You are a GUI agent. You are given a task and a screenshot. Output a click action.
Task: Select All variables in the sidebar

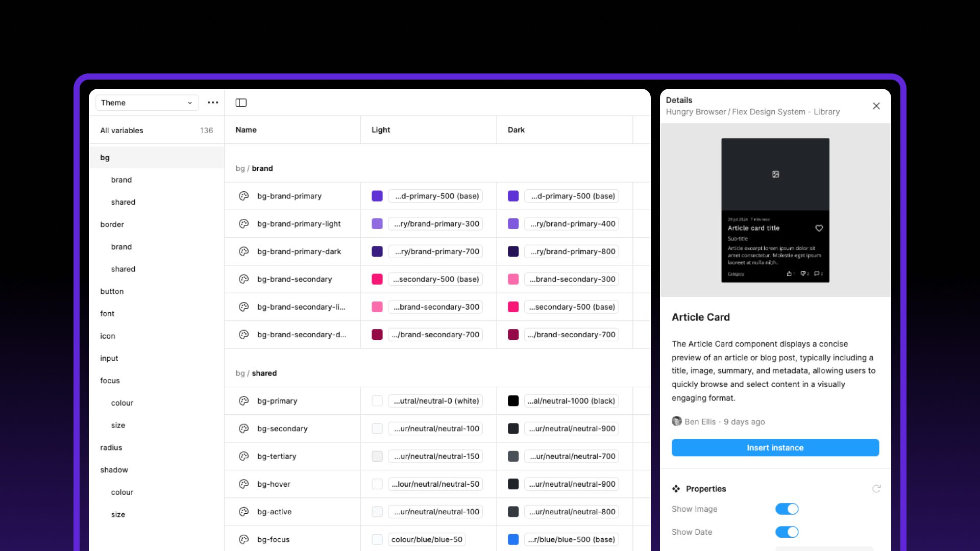(x=121, y=130)
